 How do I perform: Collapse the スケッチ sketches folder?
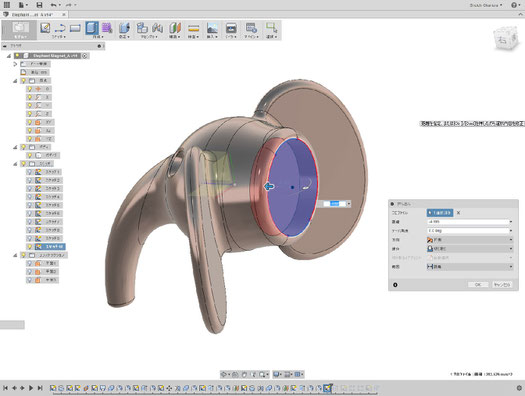click(x=15, y=164)
